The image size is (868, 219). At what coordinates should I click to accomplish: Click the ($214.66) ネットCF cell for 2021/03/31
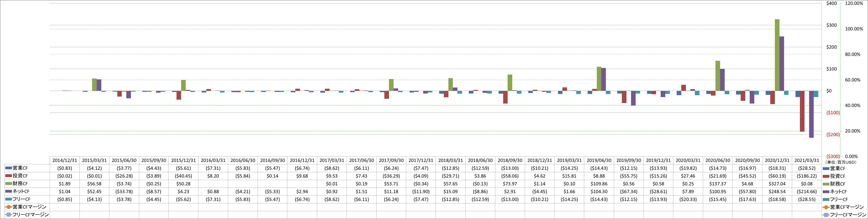(807, 191)
